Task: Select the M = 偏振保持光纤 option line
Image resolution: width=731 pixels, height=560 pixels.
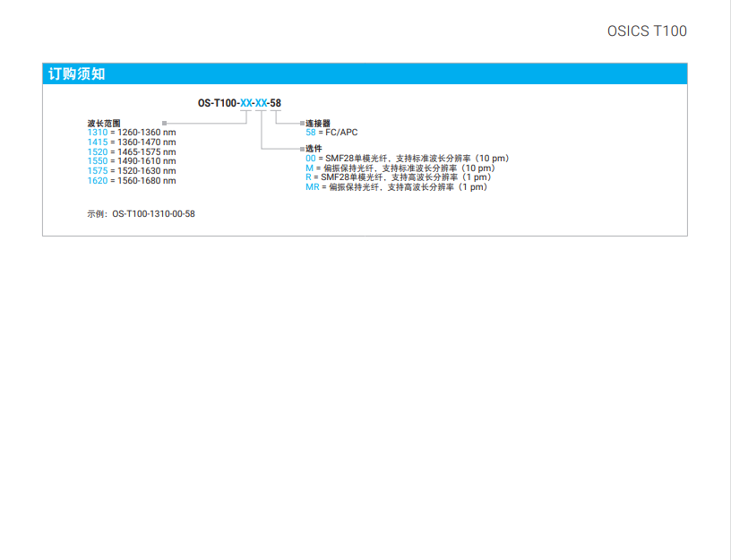Action: tap(400, 168)
